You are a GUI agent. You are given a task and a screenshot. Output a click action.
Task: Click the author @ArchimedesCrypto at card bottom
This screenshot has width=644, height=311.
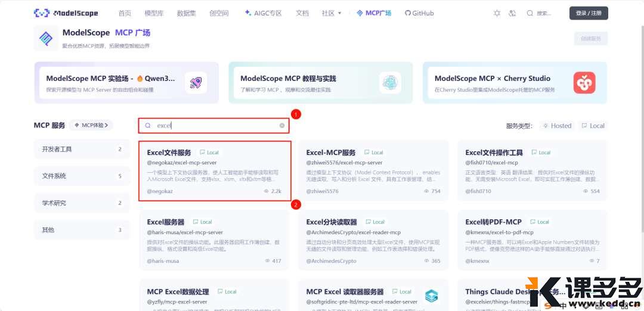tap(330, 261)
